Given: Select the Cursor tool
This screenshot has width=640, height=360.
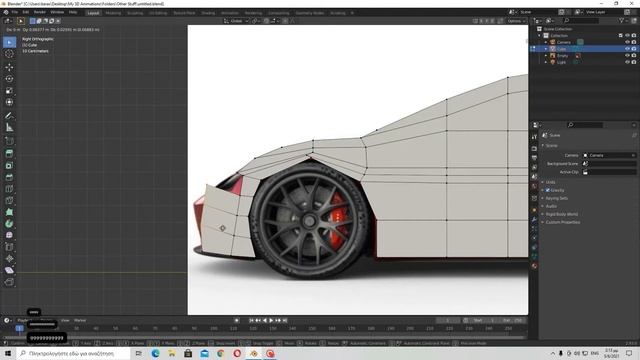Looking at the screenshot, I should 9,54.
